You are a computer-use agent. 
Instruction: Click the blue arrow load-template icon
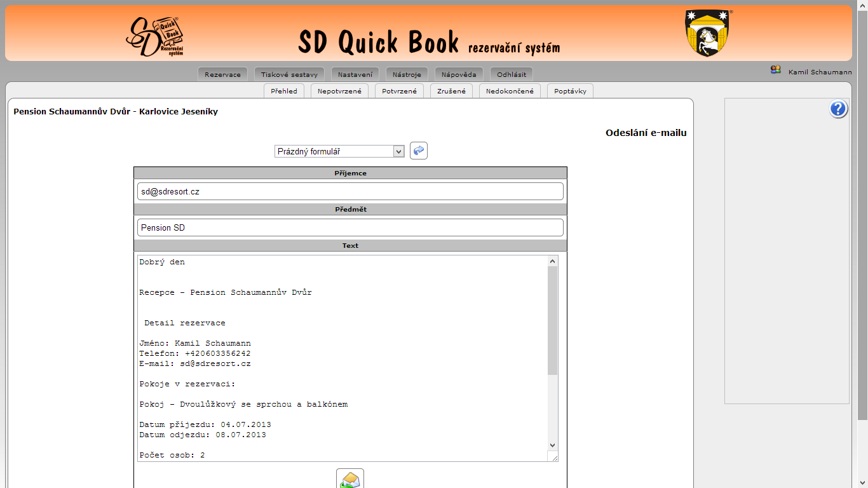pos(419,151)
